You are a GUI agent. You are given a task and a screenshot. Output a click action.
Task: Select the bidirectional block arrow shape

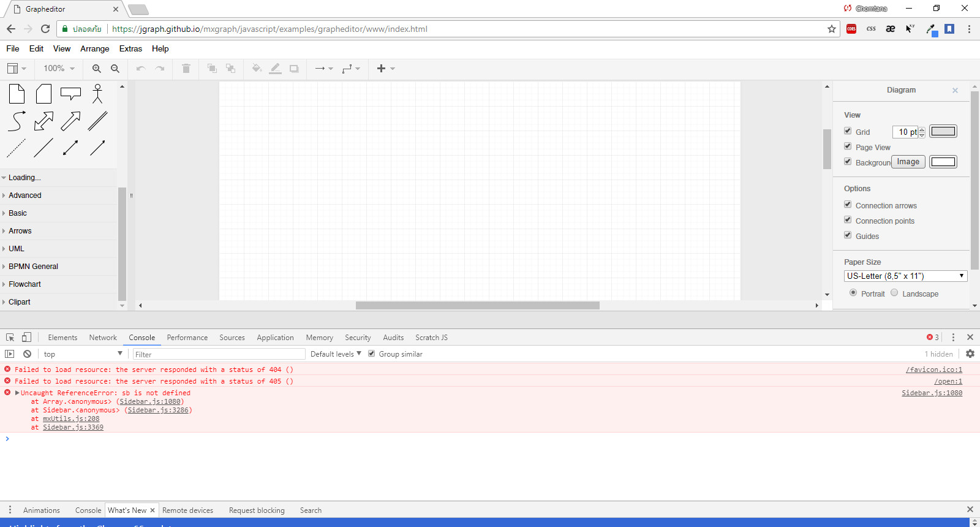coord(43,121)
